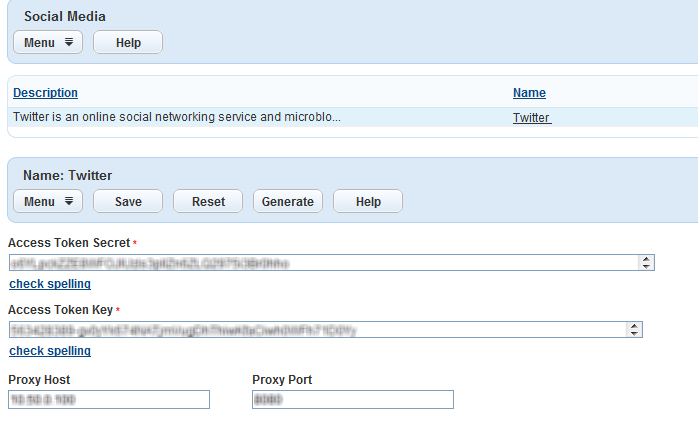This screenshot has height=432, width=698.
Task: Open the Menu dropdown under Name: Twitter
Action: (x=48, y=202)
